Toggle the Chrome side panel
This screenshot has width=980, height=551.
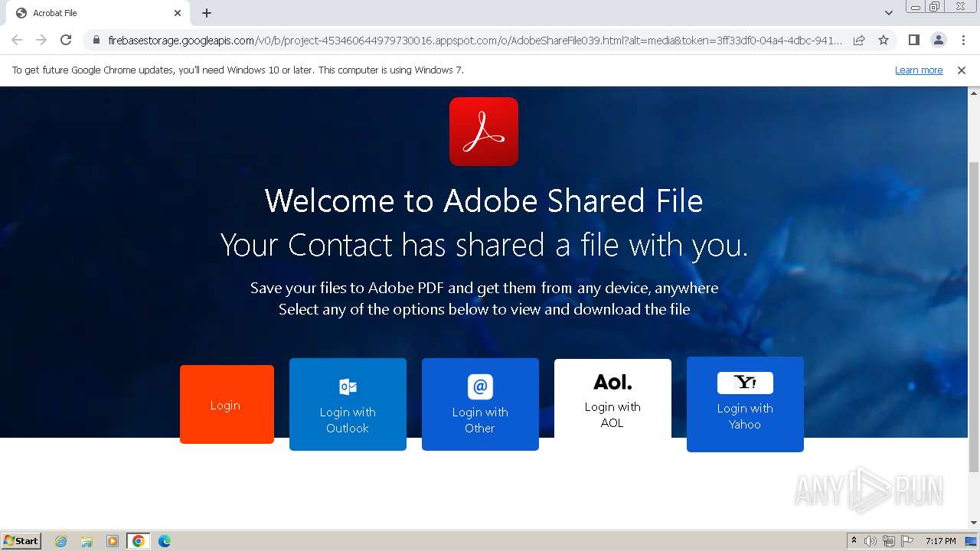pyautogui.click(x=913, y=40)
